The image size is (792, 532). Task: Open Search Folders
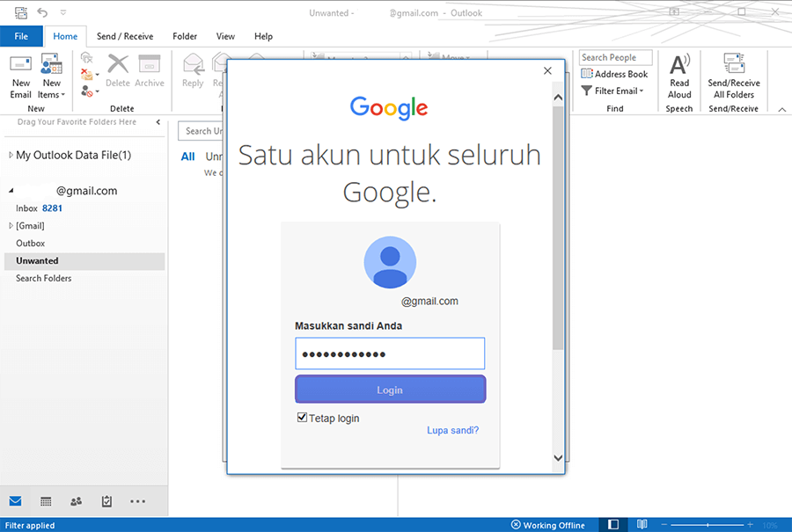click(x=43, y=278)
